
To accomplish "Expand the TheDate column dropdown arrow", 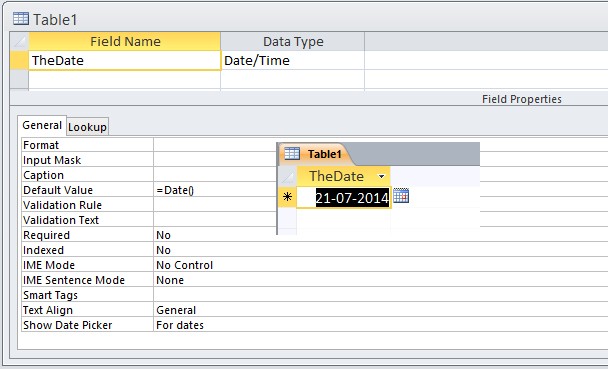I will 382,176.
